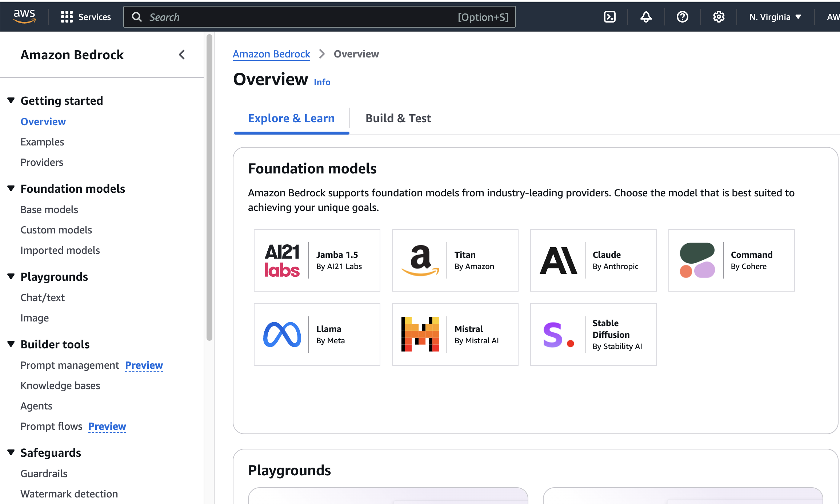Screen dimensions: 840x504
Task: Open Guardrails page
Action: pyautogui.click(x=44, y=473)
